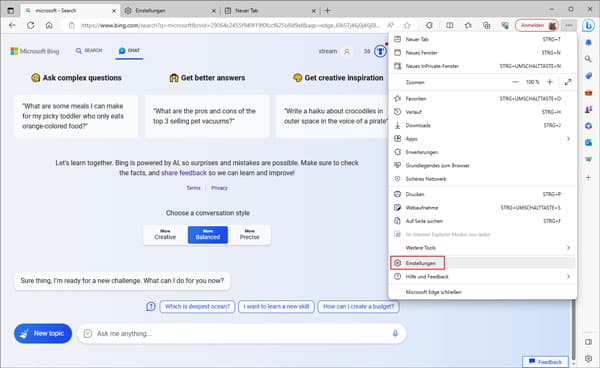The width and height of the screenshot is (600, 368).
Task: Open read aloud icon in address bar
Action: pyautogui.click(x=390, y=25)
